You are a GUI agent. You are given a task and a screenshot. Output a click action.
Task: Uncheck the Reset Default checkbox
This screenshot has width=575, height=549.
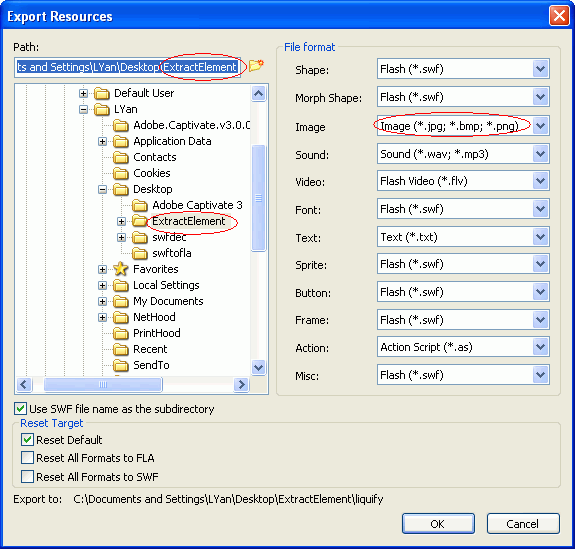pyautogui.click(x=28, y=440)
